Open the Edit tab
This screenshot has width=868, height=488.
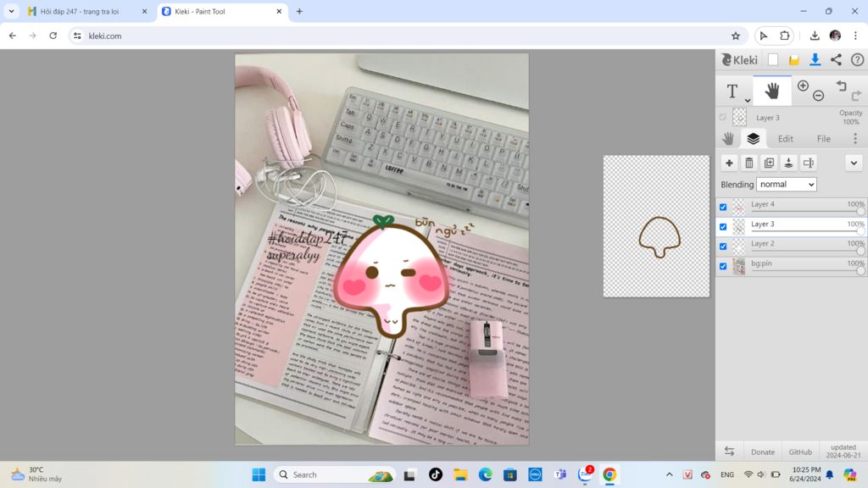(786, 139)
